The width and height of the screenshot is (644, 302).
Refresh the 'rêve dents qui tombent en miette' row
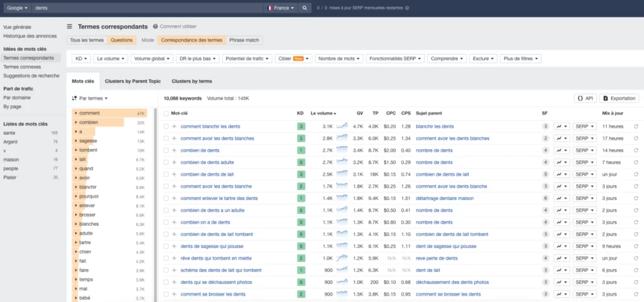636,259
